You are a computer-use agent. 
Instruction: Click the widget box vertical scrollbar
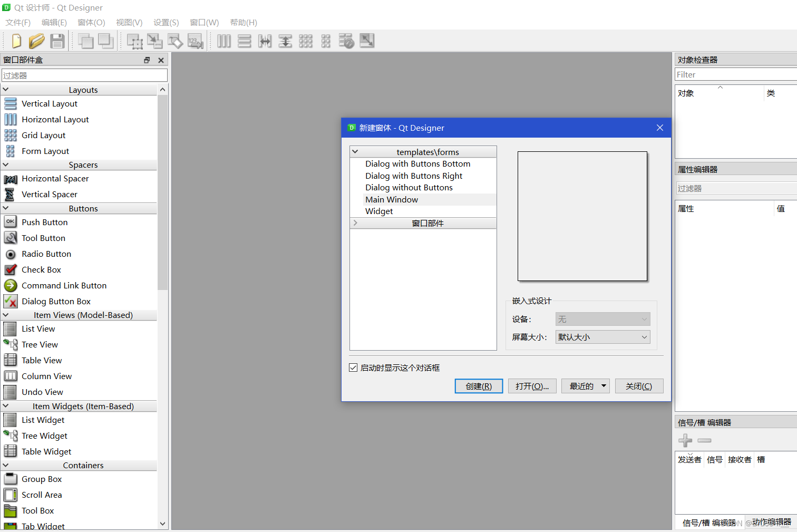pyautogui.click(x=162, y=192)
